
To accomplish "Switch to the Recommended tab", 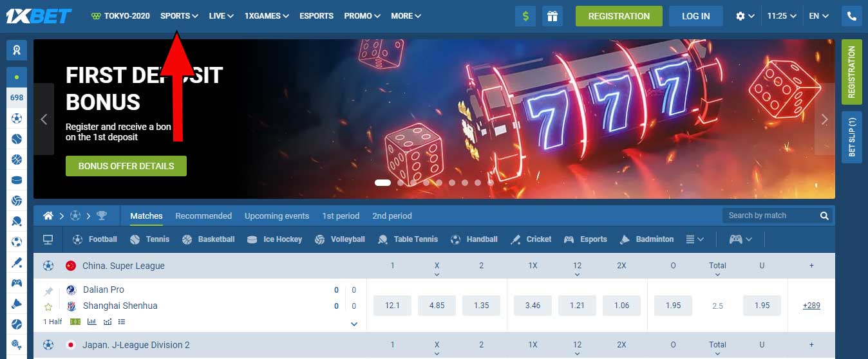I will click(x=203, y=216).
